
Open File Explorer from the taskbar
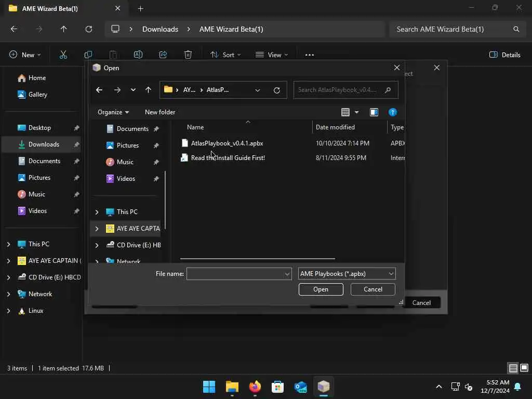pyautogui.click(x=232, y=387)
